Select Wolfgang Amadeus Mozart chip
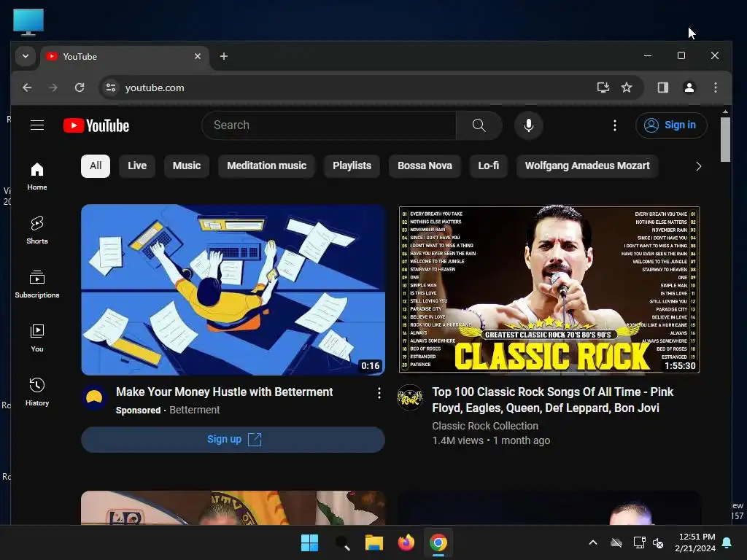The height and width of the screenshot is (560, 747). click(587, 166)
